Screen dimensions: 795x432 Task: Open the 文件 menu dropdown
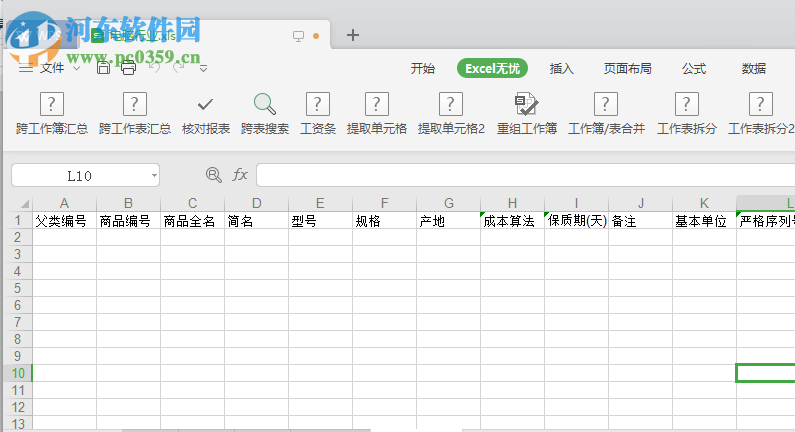click(59, 67)
